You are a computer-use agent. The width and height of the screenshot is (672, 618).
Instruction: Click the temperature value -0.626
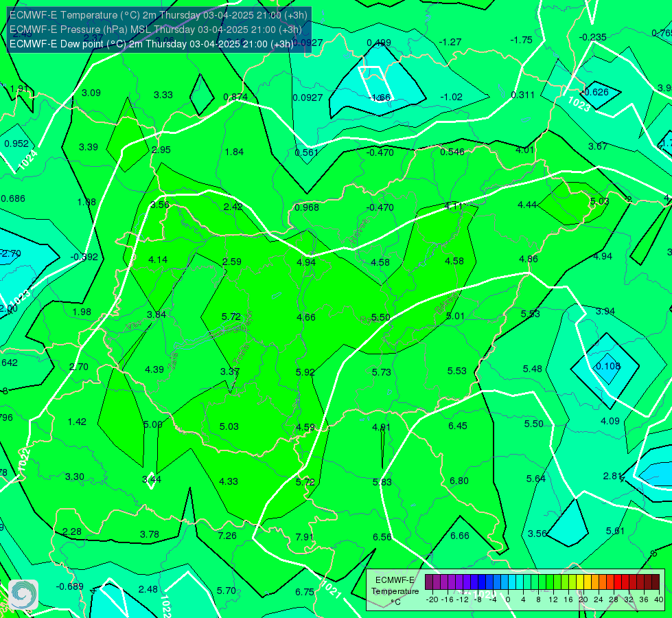595,92
